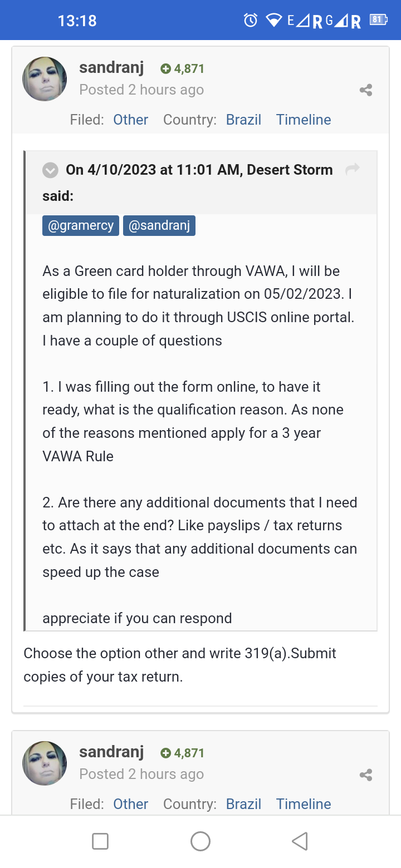401x868 pixels.
Task: Open sandranj avatar in second post
Action: [x=45, y=763]
